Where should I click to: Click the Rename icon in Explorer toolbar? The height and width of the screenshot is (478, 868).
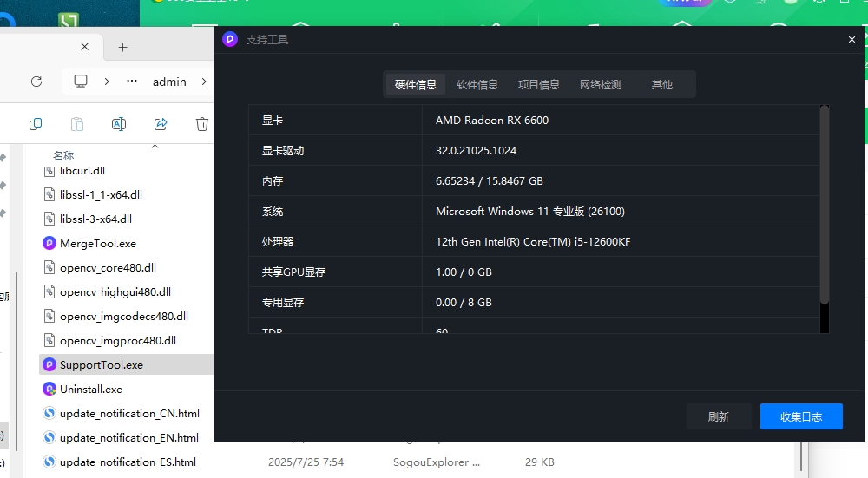coord(119,124)
